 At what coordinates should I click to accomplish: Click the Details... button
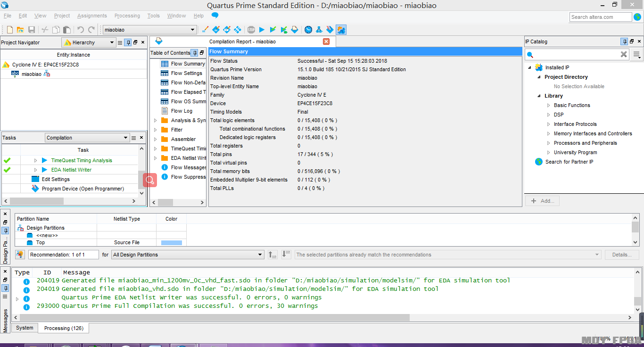(x=622, y=255)
